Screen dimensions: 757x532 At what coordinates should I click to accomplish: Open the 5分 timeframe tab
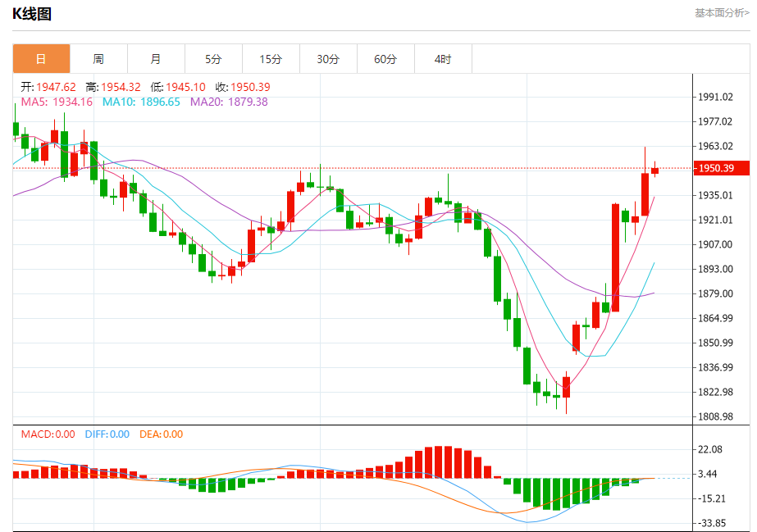(x=213, y=59)
